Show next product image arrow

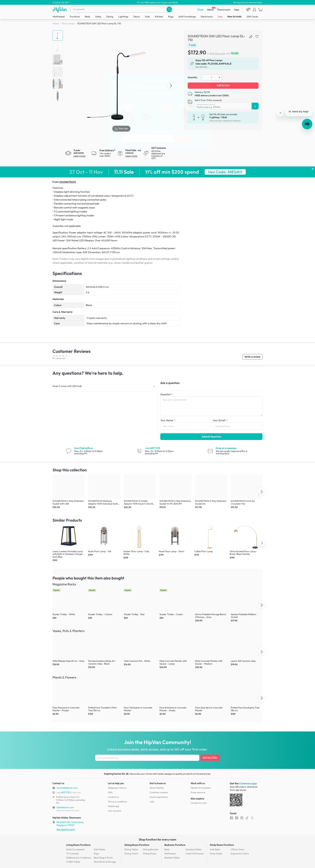[x=171, y=86]
